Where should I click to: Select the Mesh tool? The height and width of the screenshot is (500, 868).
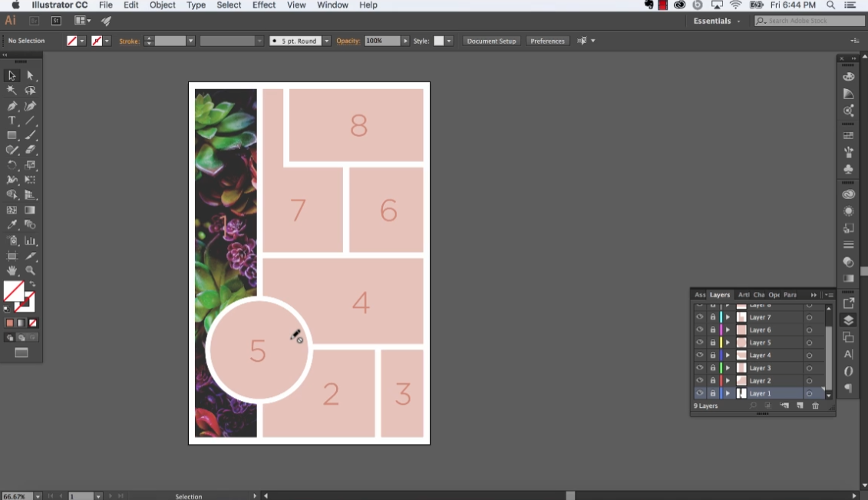tap(12, 210)
